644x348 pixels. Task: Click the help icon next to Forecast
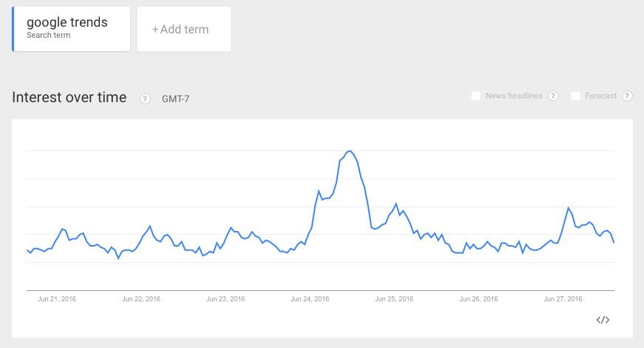627,96
